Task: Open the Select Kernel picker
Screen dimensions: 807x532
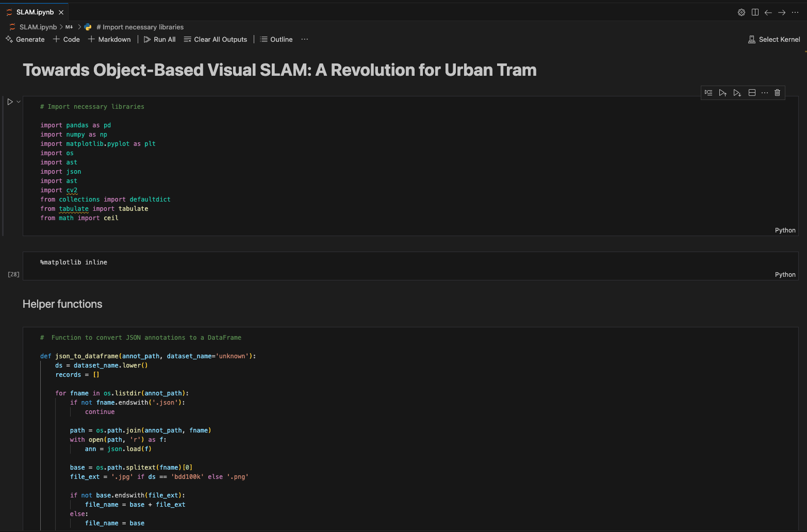Action: click(x=774, y=40)
